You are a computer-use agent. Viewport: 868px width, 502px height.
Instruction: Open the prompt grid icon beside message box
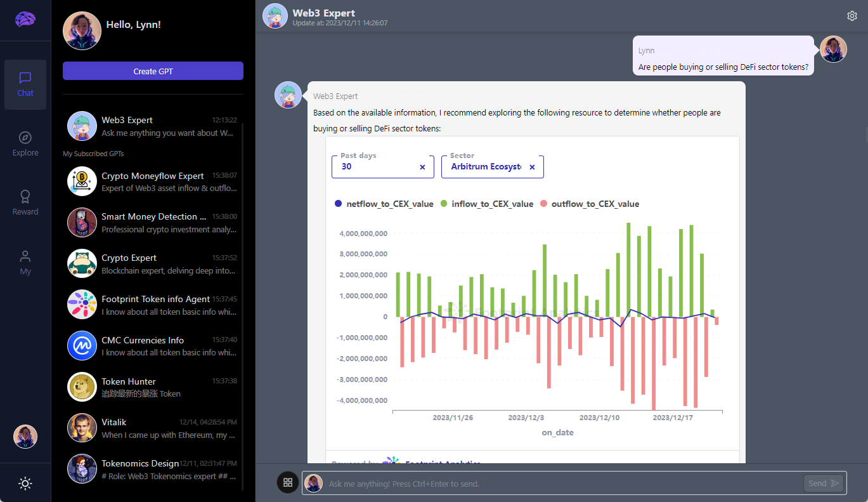[288, 482]
